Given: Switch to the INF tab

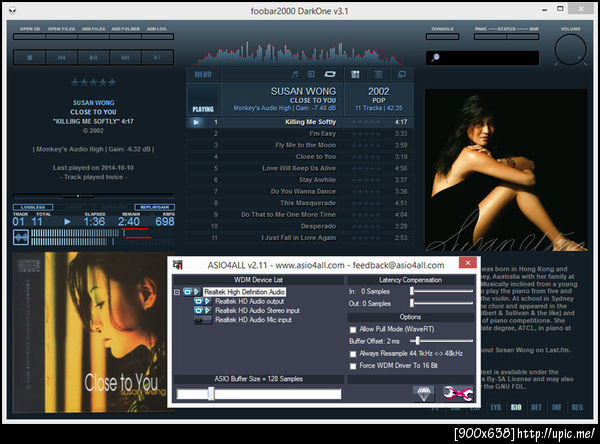Looking at the screenshot, I should (557, 408).
